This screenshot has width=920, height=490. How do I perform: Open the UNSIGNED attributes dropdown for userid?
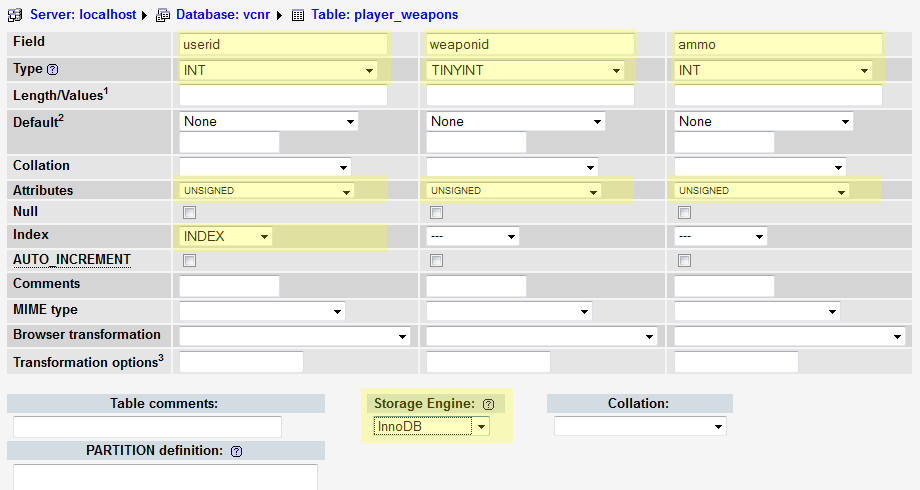[266, 191]
